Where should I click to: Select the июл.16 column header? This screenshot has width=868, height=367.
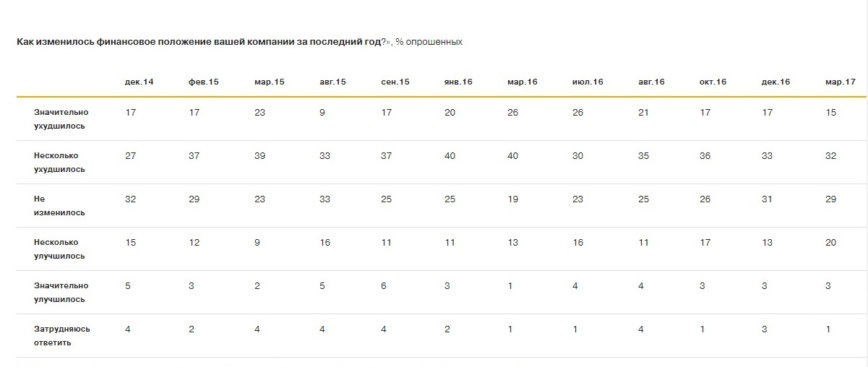click(x=588, y=82)
